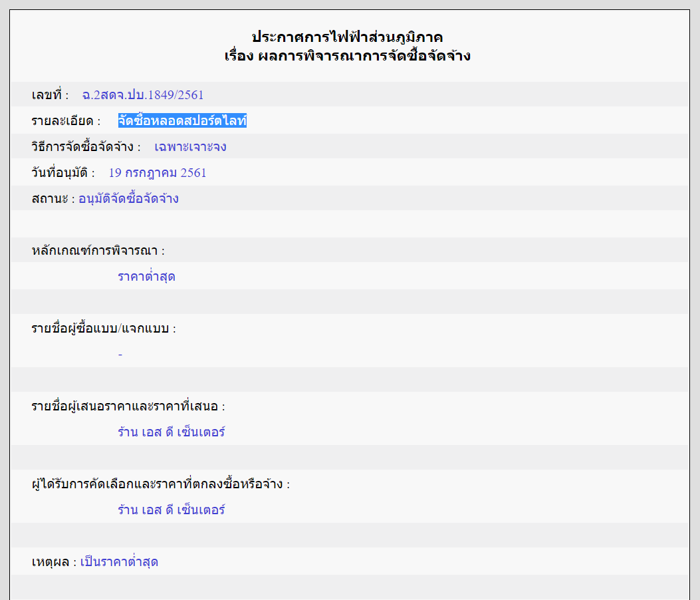Click the label 'สถานะ :'
Screen dimensions: 700x600
53,198
